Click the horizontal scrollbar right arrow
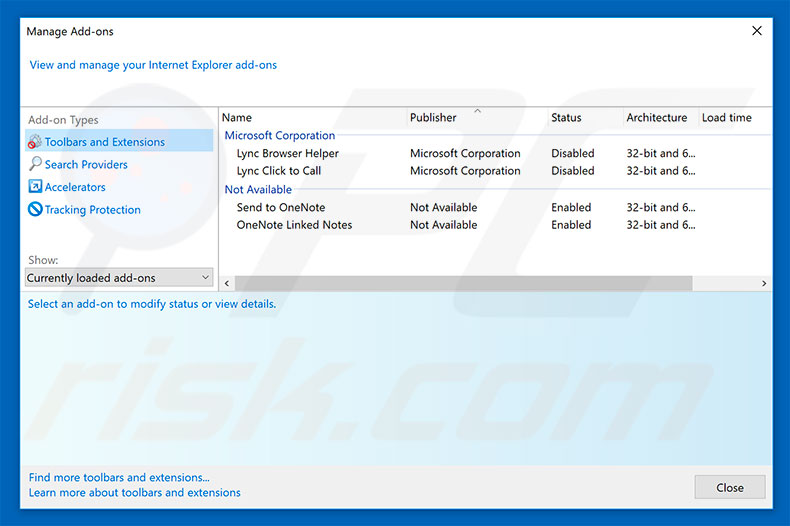The width and height of the screenshot is (790, 526). (764, 283)
